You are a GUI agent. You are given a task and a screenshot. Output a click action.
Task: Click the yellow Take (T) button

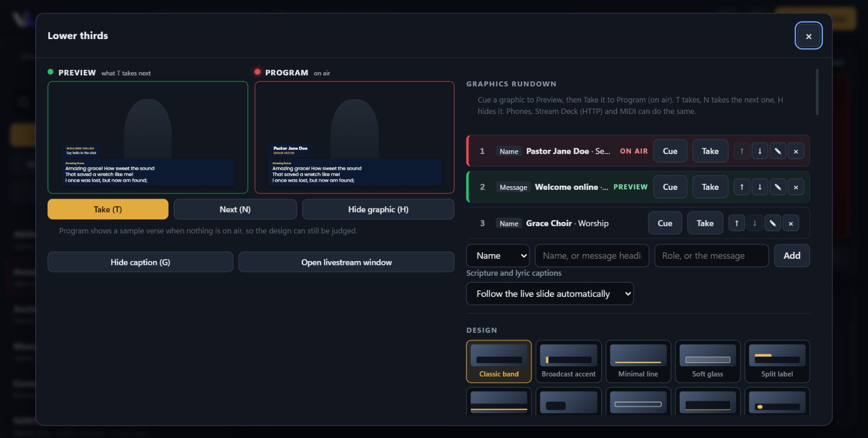coord(108,210)
